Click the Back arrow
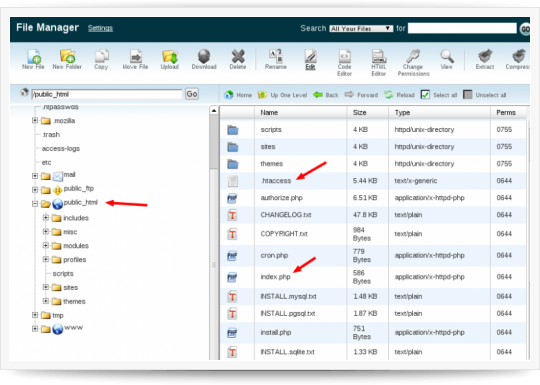The width and height of the screenshot is (540, 385). click(326, 95)
